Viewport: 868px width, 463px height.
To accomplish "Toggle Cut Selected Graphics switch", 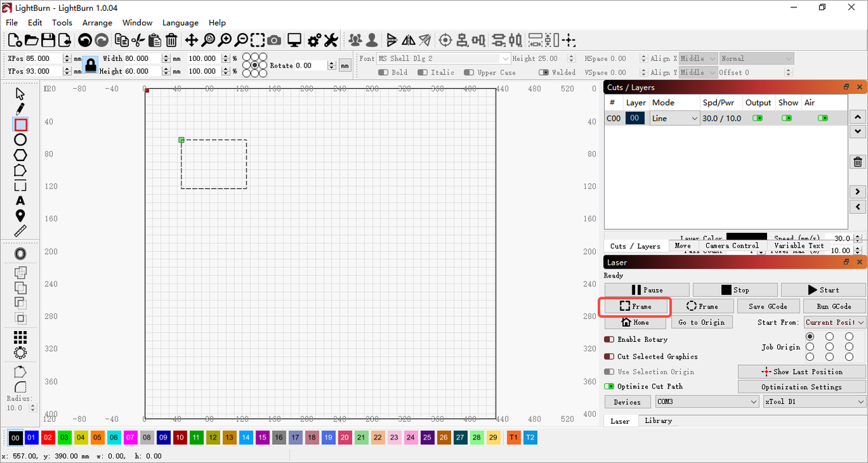I will 609,356.
